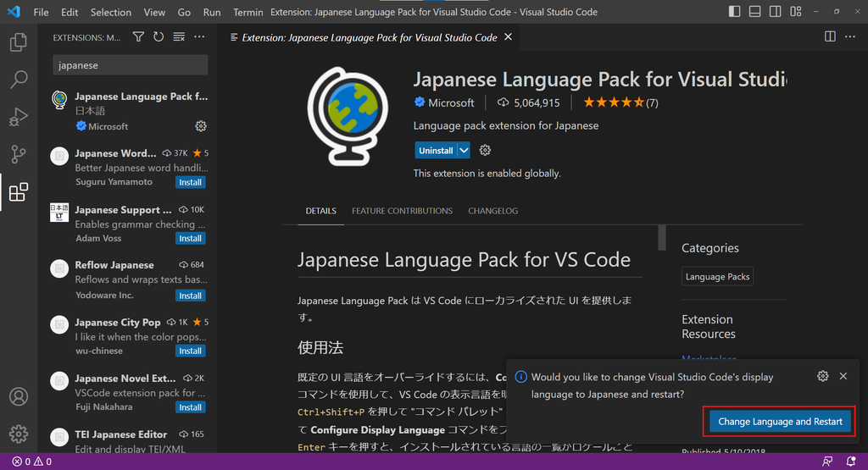Open Uninstall dropdown arrow
This screenshot has width=868, height=470.
point(464,151)
